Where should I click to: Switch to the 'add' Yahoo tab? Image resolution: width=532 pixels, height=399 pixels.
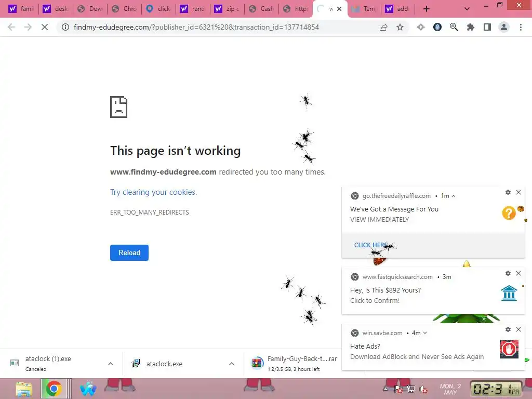(397, 9)
